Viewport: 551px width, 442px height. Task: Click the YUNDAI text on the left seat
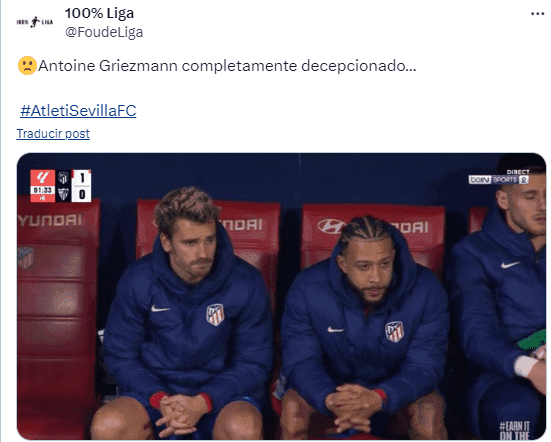(x=50, y=220)
